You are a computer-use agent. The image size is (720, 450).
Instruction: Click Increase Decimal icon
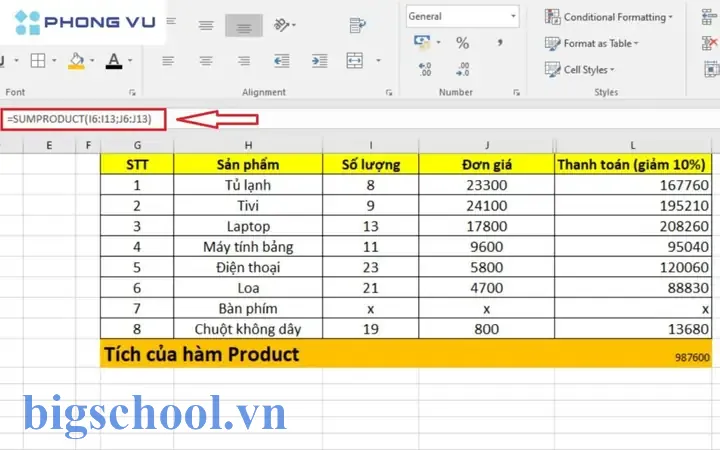[425, 69]
